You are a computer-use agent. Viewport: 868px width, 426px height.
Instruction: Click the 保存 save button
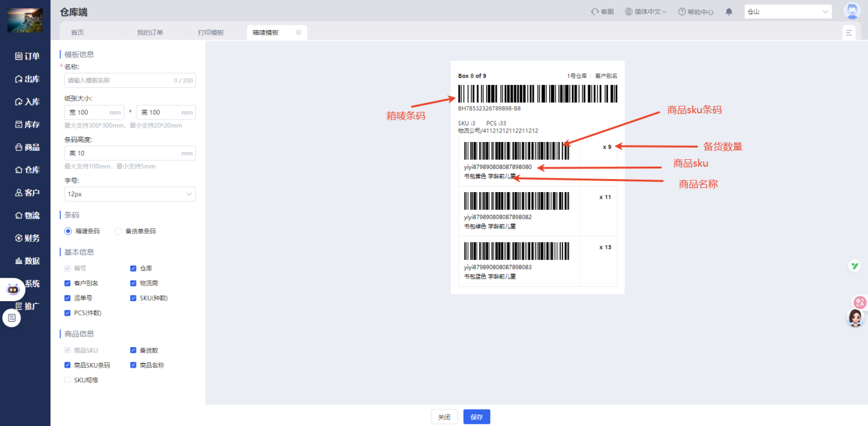point(476,416)
